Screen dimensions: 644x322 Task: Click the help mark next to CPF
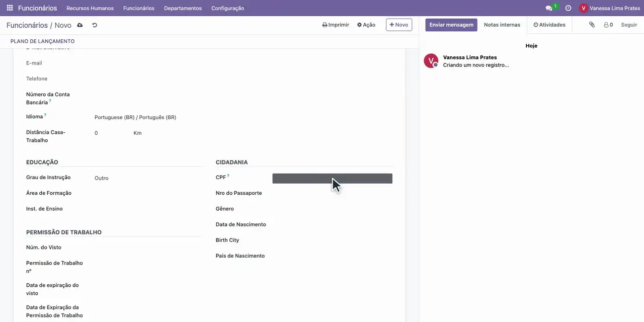coord(228,176)
